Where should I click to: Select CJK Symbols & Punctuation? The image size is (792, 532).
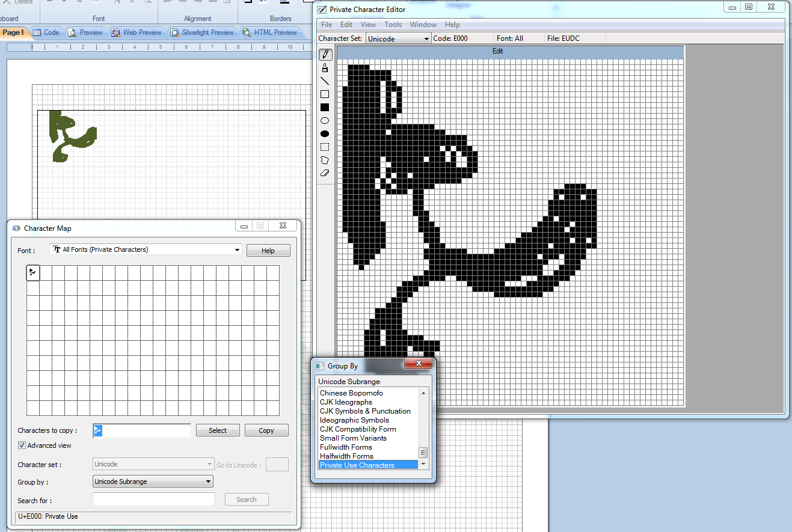[x=365, y=411]
